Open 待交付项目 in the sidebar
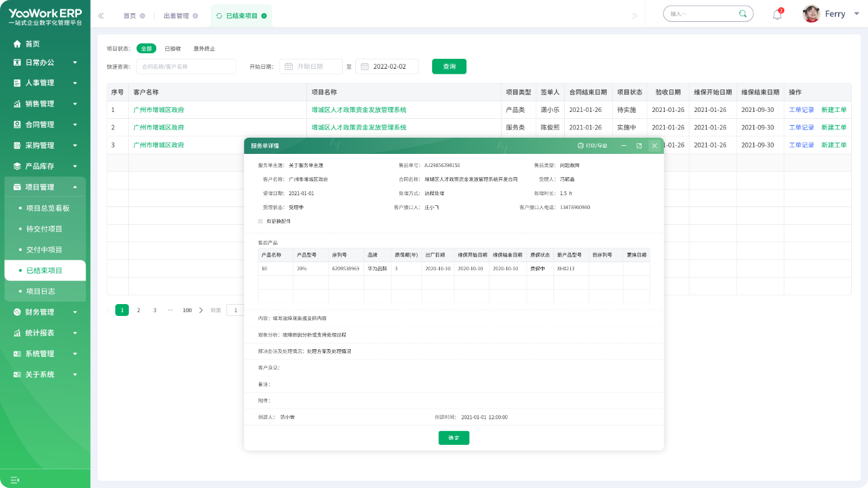Viewport: 868px width, 488px height. [x=44, y=229]
